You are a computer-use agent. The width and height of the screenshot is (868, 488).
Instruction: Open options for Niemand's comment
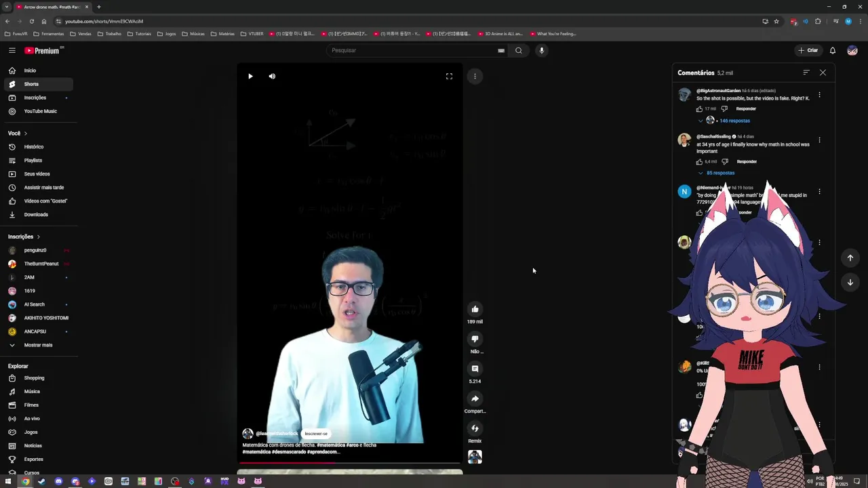(819, 192)
